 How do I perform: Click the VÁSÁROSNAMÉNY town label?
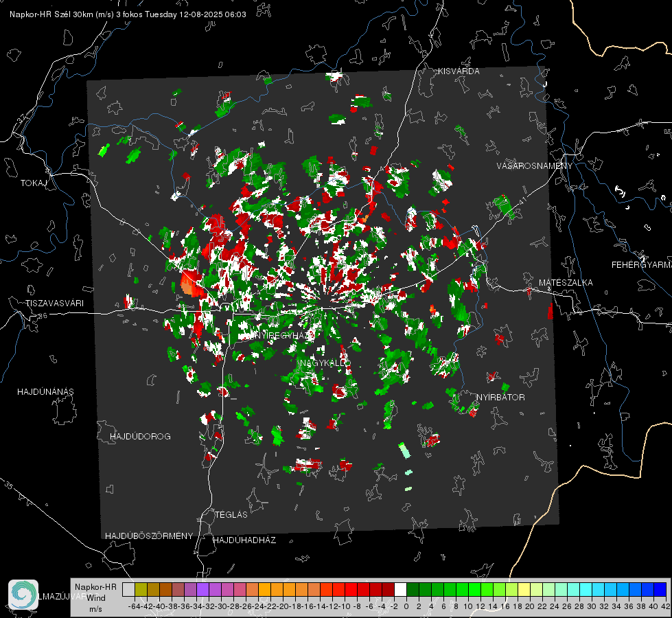pos(535,166)
